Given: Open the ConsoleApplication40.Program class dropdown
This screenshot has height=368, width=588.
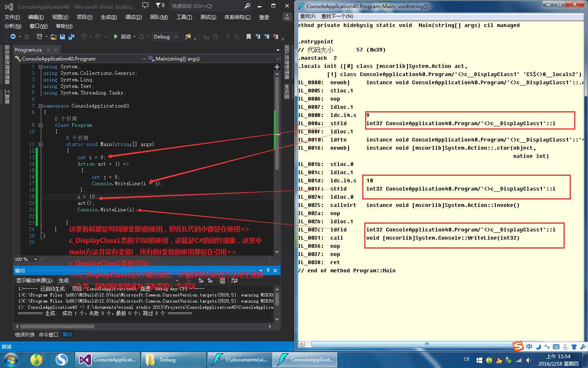Looking at the screenshot, I should coord(80,59).
